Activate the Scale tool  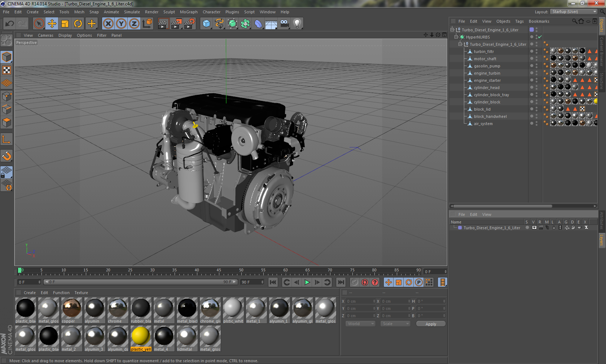65,24
